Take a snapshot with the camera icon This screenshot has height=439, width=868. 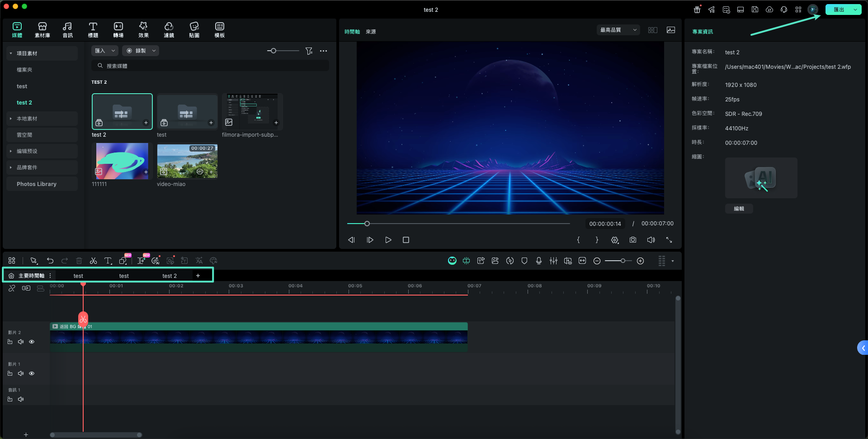[x=633, y=240]
